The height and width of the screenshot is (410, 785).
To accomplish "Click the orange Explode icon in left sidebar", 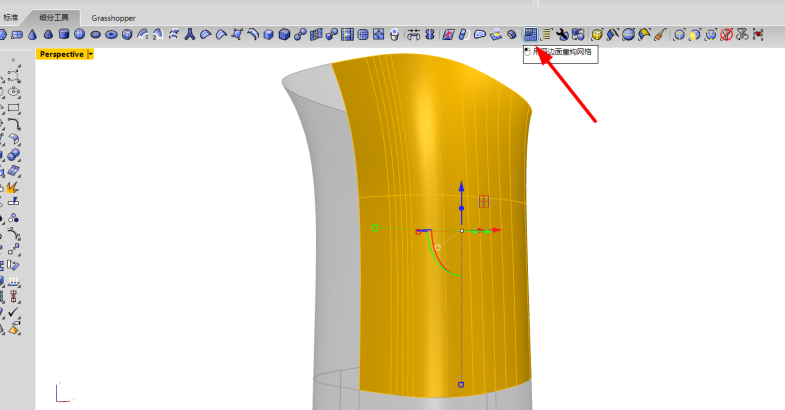I will pos(13,187).
